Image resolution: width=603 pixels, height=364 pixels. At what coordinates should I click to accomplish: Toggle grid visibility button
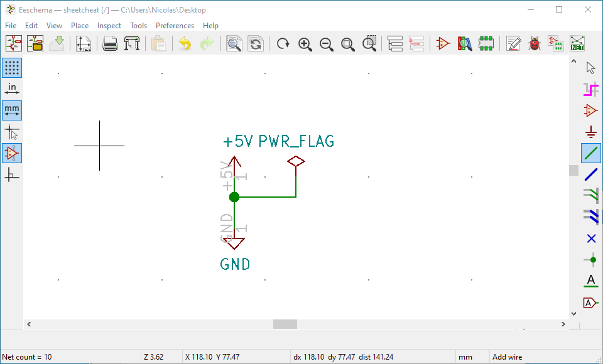tap(12, 68)
